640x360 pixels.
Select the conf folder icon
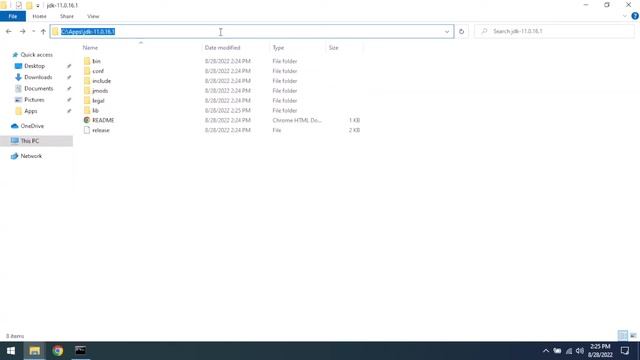pyautogui.click(x=87, y=71)
